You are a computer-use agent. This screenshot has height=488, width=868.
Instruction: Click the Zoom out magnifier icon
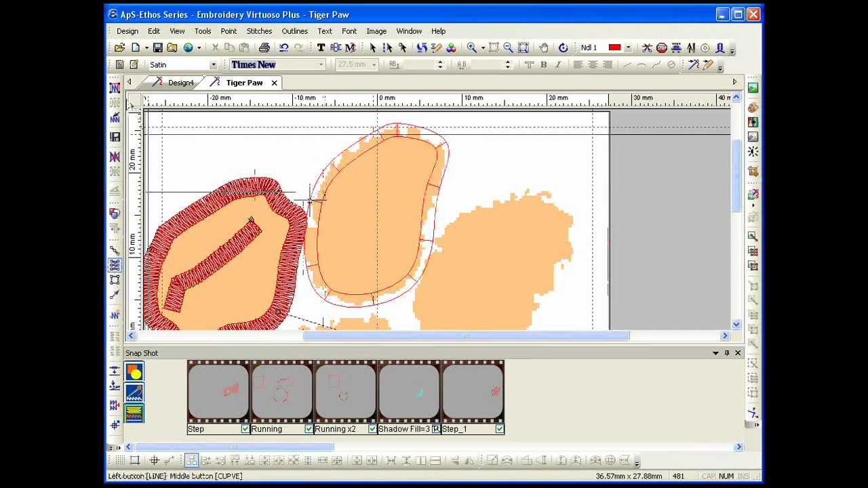[x=508, y=47]
